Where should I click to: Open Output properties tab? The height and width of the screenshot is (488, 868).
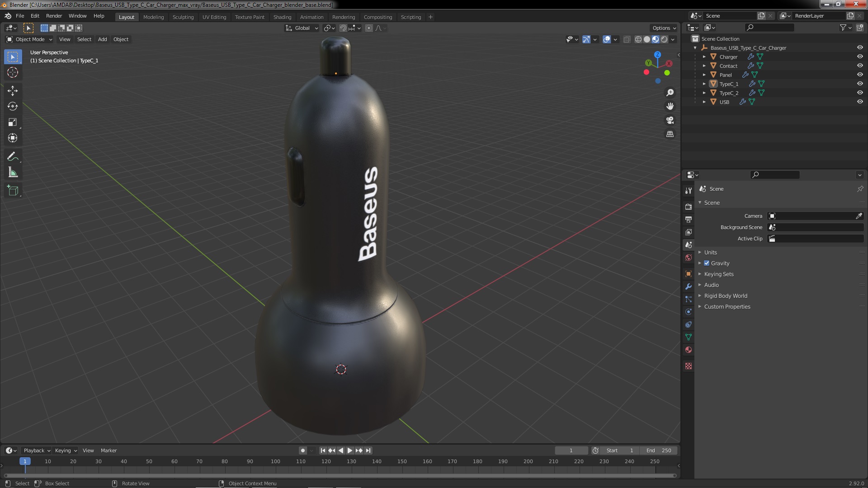coord(689,219)
